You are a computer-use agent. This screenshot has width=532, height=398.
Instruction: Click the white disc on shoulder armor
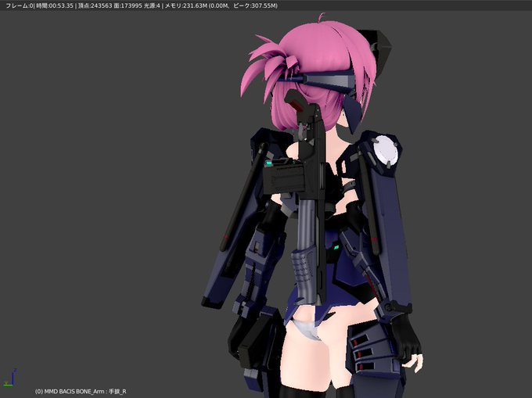[386, 149]
